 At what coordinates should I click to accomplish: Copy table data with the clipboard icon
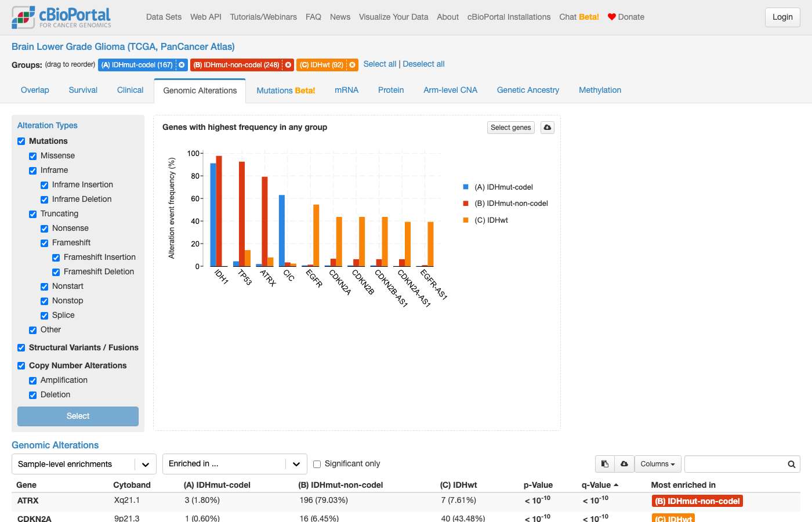point(605,464)
